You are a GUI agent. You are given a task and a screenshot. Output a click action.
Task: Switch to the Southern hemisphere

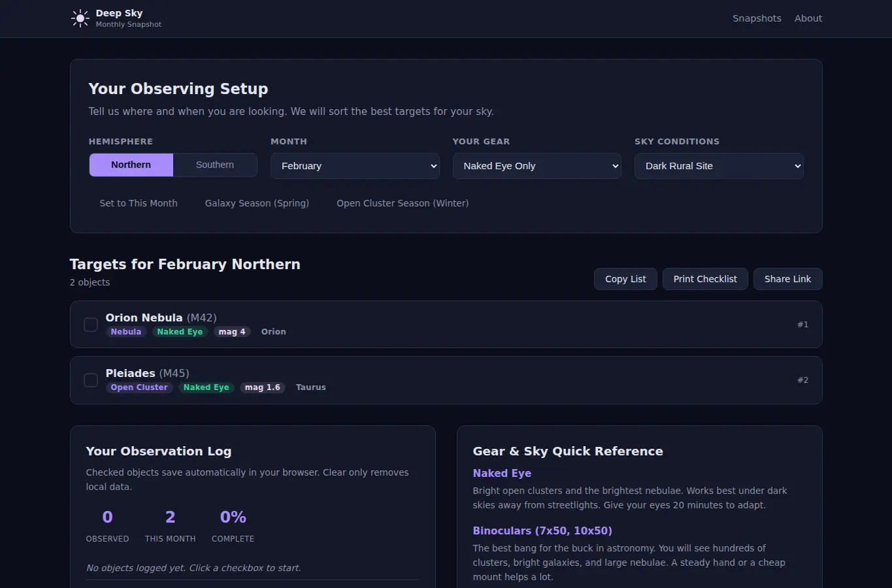click(215, 165)
